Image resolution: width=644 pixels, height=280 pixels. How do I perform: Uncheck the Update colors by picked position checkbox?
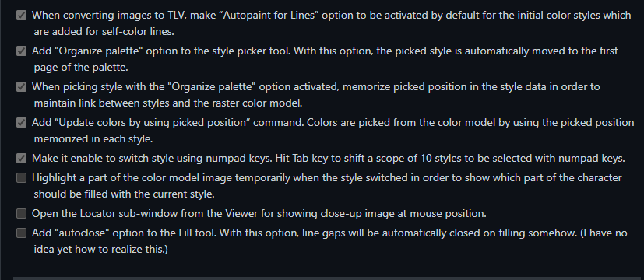(21, 123)
